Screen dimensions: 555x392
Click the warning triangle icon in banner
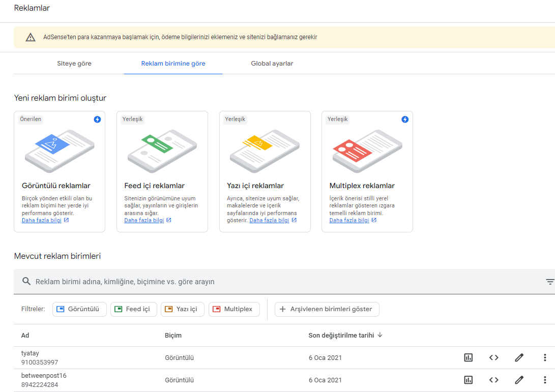tap(31, 37)
